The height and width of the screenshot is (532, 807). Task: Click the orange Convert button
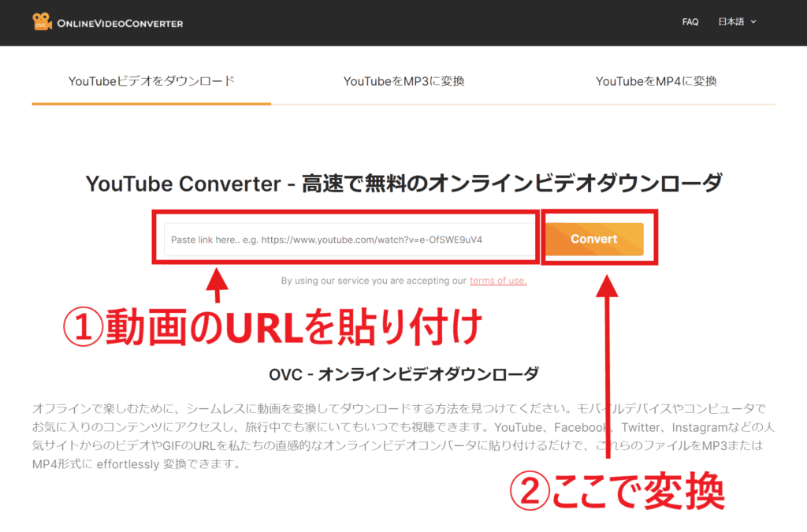tap(594, 240)
